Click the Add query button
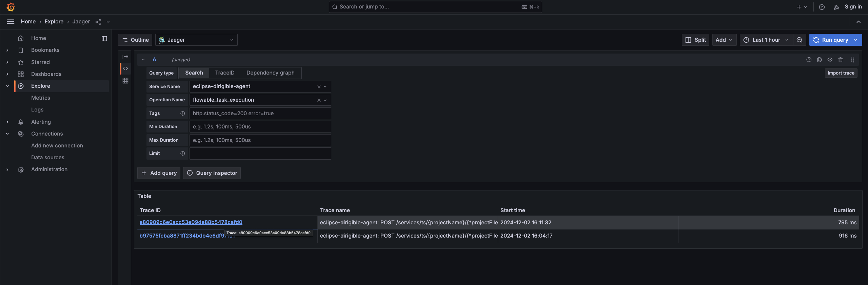 (159, 173)
